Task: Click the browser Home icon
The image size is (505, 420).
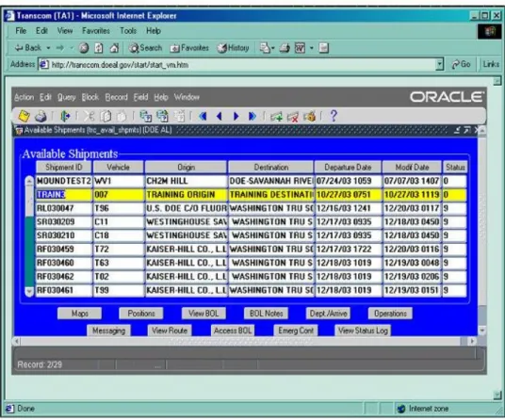Action: [x=114, y=48]
